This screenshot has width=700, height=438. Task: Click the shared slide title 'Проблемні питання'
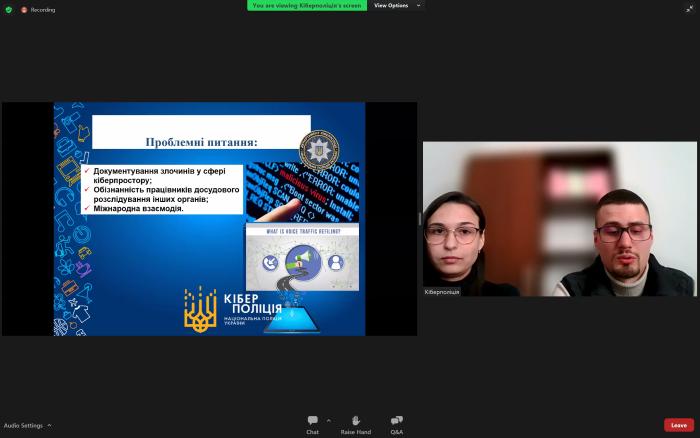[201, 142]
